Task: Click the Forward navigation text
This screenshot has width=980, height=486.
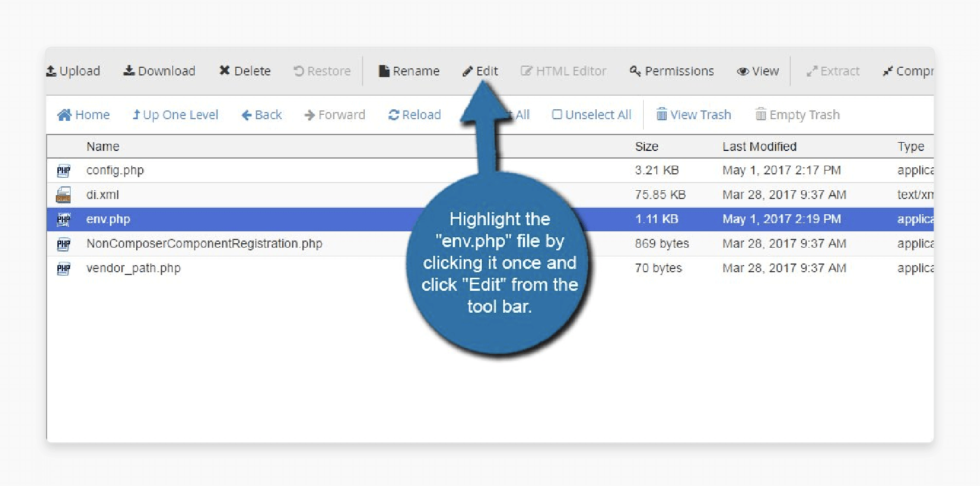Action: (x=342, y=115)
